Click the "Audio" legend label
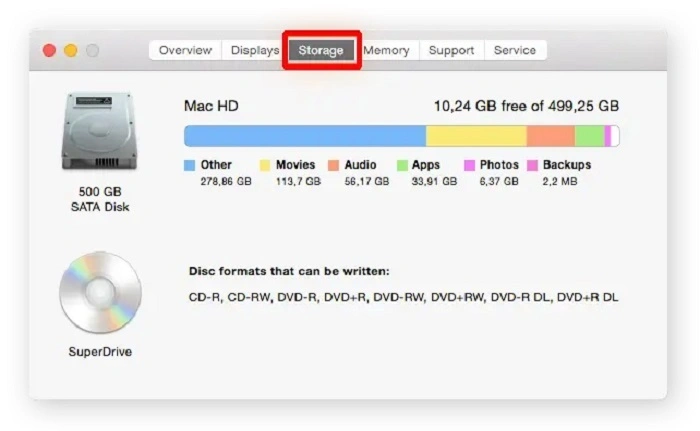 coord(360,165)
